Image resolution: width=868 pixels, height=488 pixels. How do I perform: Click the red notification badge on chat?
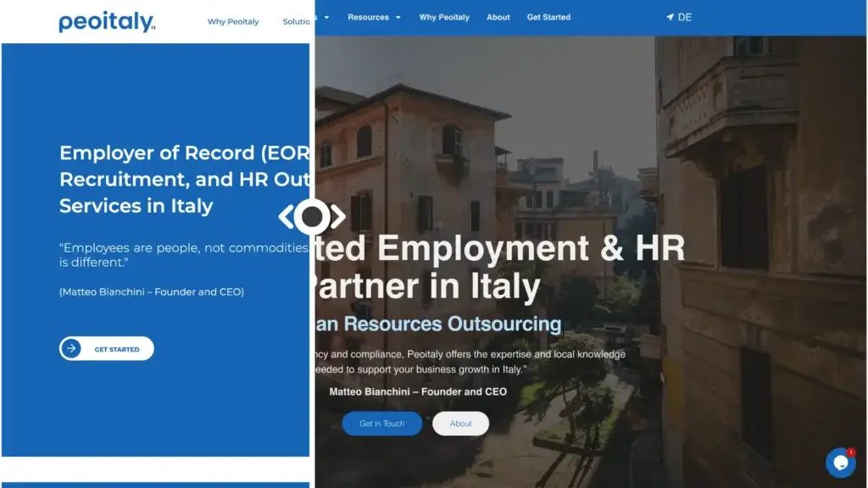click(851, 452)
